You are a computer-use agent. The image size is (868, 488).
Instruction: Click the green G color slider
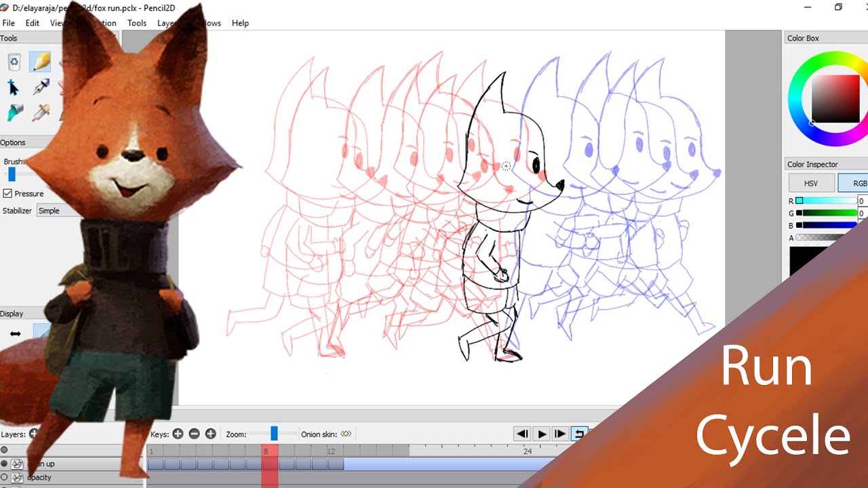[x=826, y=213]
